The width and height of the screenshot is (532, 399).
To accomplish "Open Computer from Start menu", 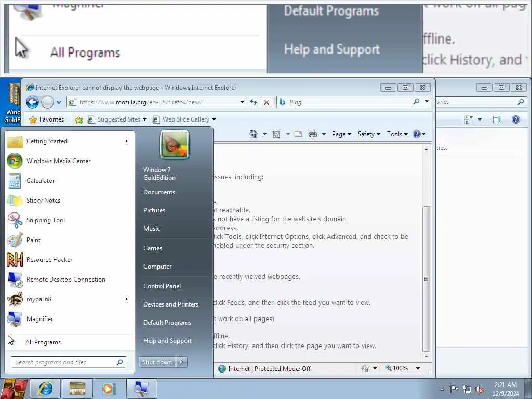I will (157, 267).
